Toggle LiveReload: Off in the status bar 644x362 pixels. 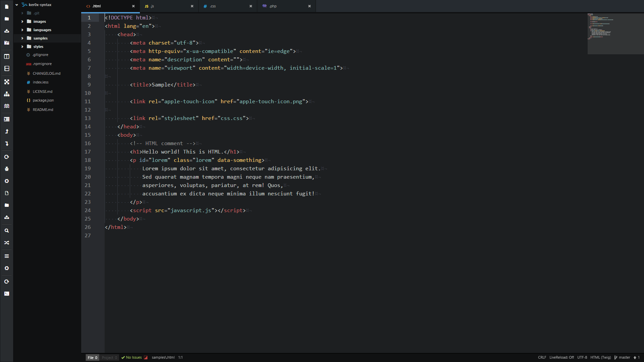(x=561, y=357)
